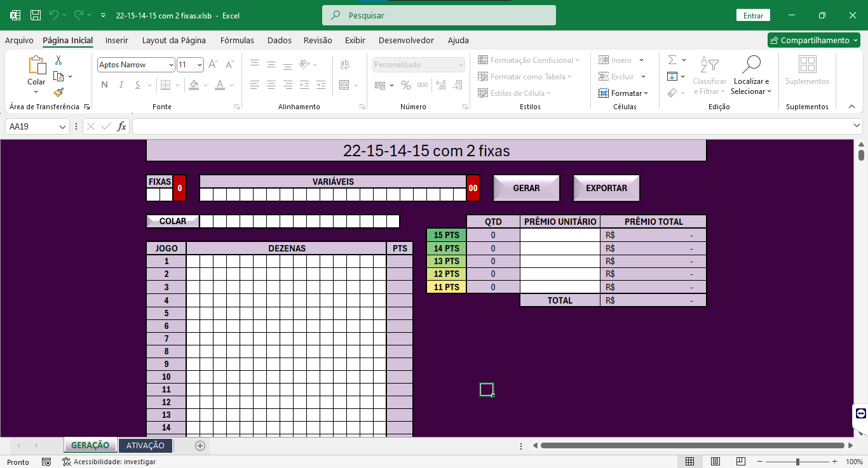Adjust the zoom slider handle
The image size is (868, 468).
[x=797, y=462]
